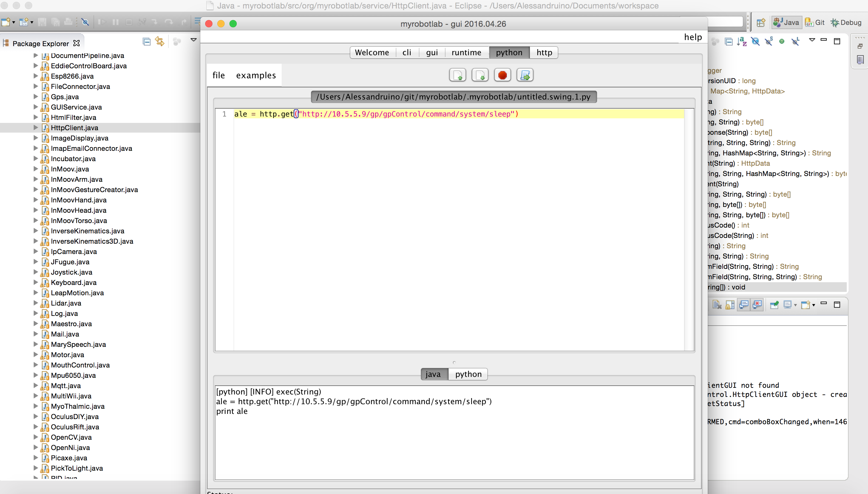Click the Pin Console icon
The height and width of the screenshot is (494, 868).
coord(774,305)
